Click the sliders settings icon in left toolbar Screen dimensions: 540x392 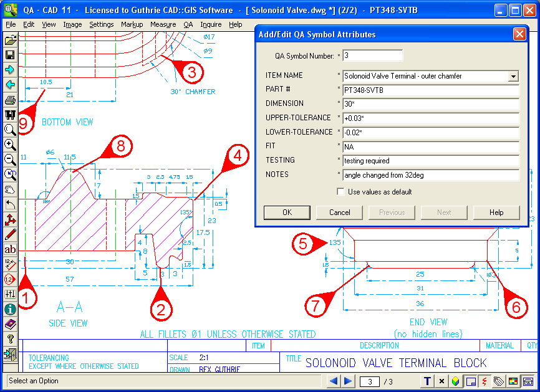coord(11,294)
